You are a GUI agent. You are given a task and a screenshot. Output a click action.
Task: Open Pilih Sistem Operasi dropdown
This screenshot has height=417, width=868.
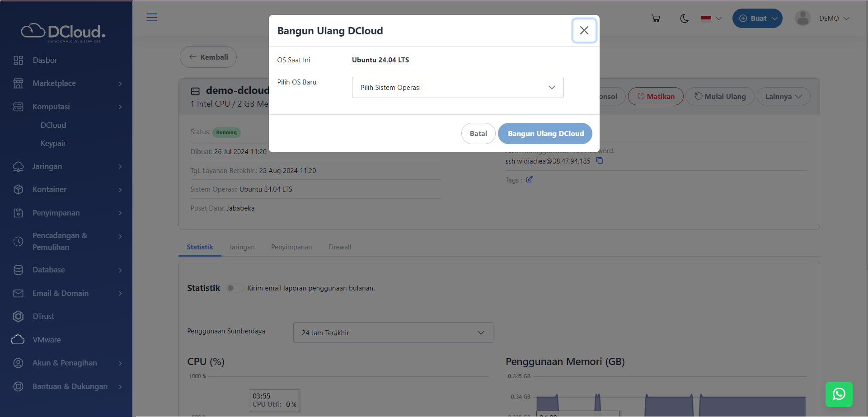tap(457, 88)
